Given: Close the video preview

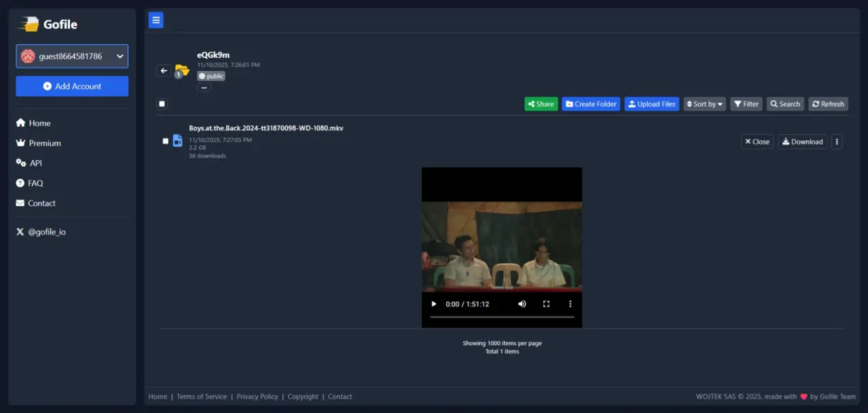Looking at the screenshot, I should click(757, 142).
